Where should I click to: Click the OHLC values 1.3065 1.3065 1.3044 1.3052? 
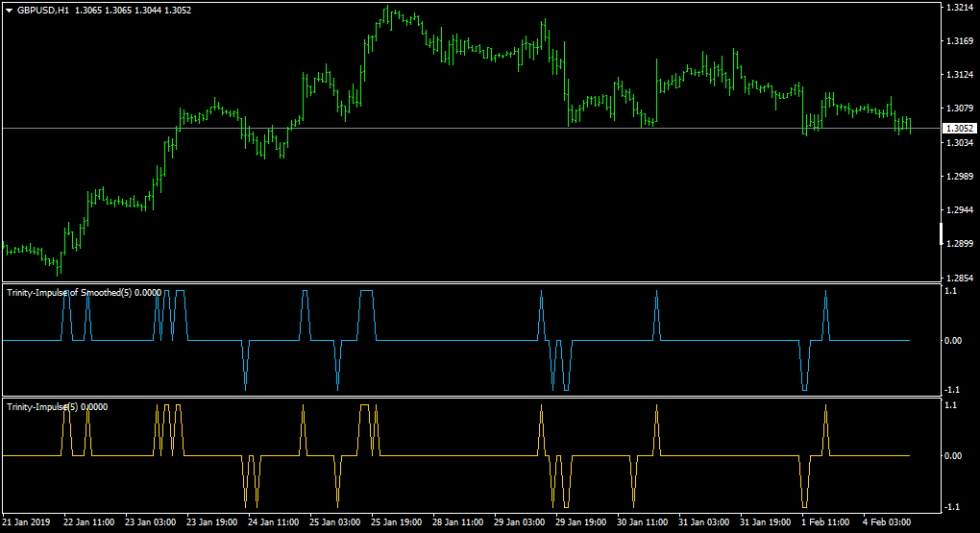tap(134, 11)
